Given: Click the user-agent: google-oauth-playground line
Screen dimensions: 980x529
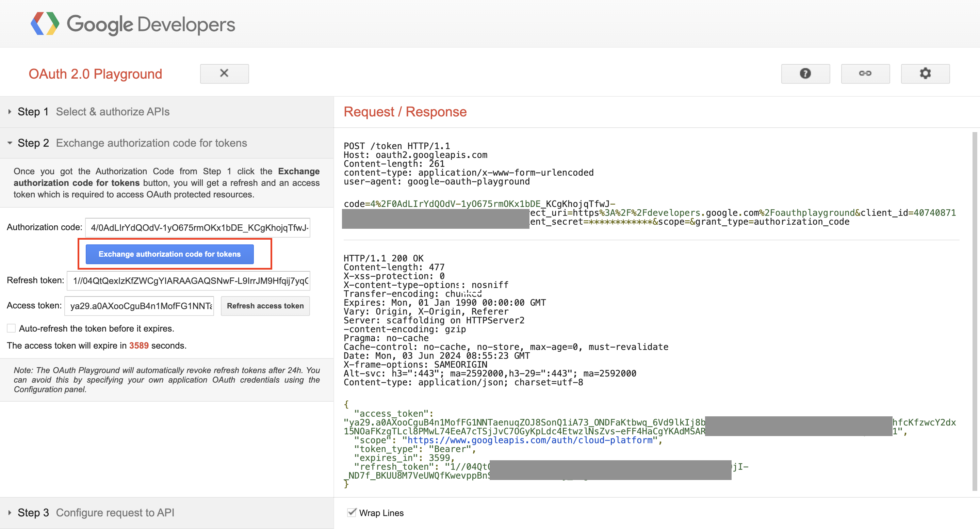Looking at the screenshot, I should [437, 181].
